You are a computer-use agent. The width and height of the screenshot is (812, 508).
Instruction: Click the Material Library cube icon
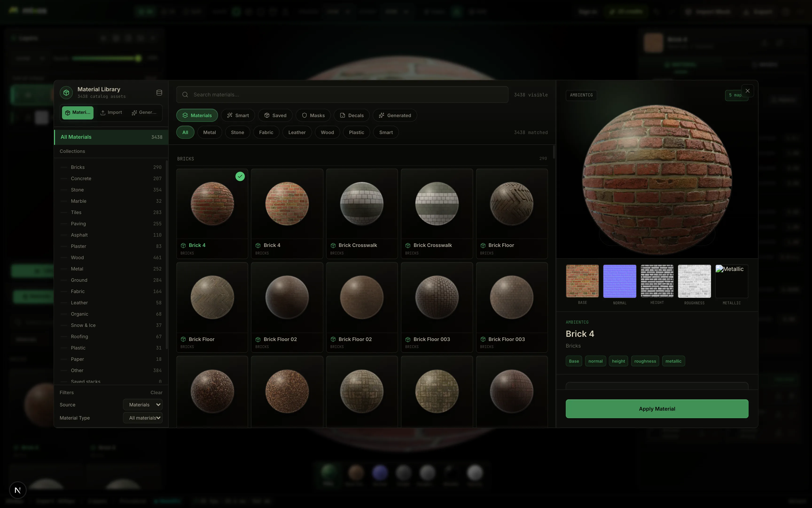(x=66, y=92)
